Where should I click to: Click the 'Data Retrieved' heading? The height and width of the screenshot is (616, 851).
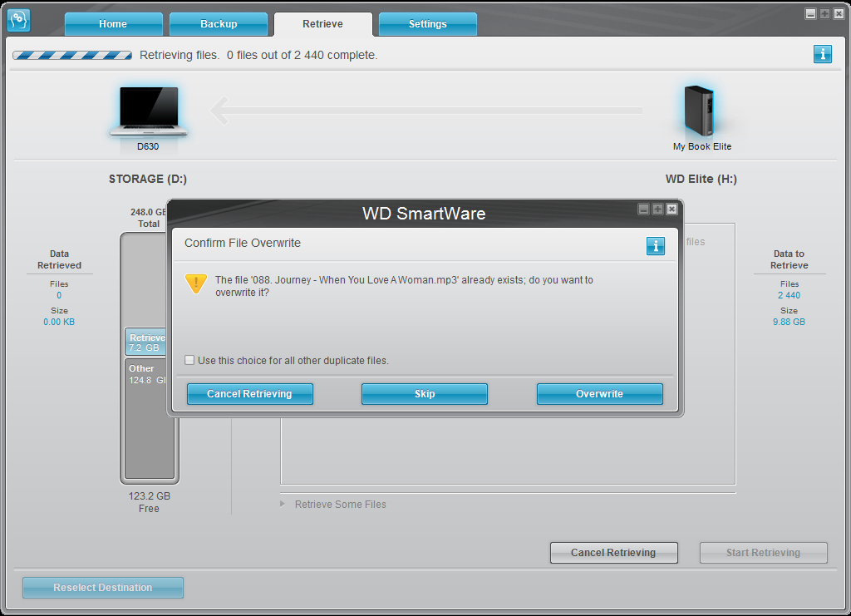(59, 259)
